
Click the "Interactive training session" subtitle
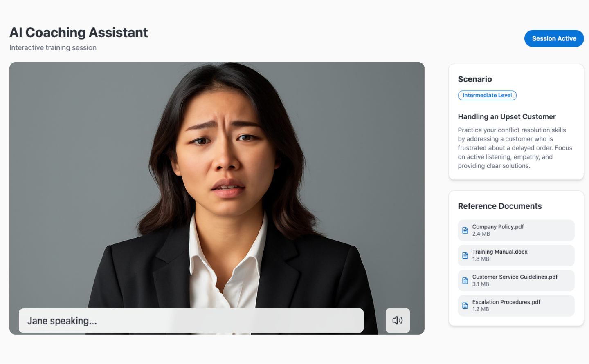53,48
